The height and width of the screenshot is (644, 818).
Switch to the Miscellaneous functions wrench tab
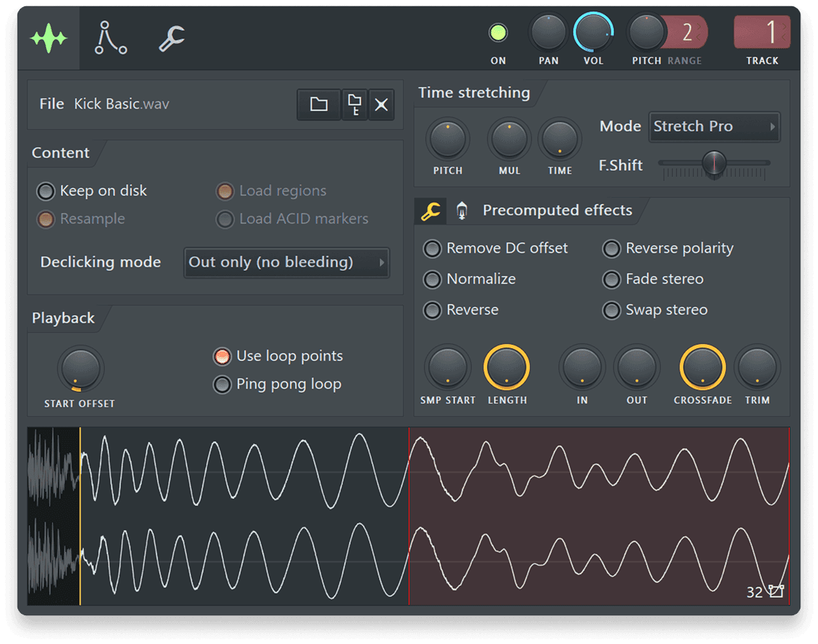[x=170, y=38]
